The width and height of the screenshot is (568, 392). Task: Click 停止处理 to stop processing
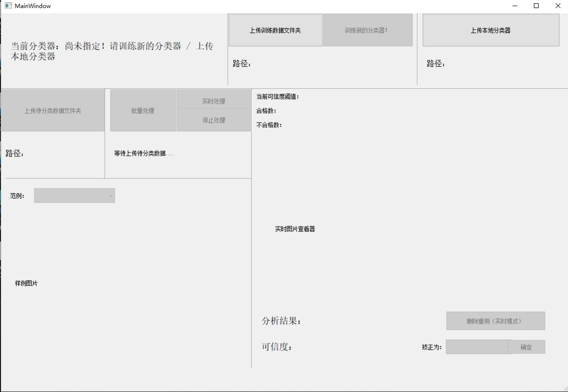pos(213,120)
